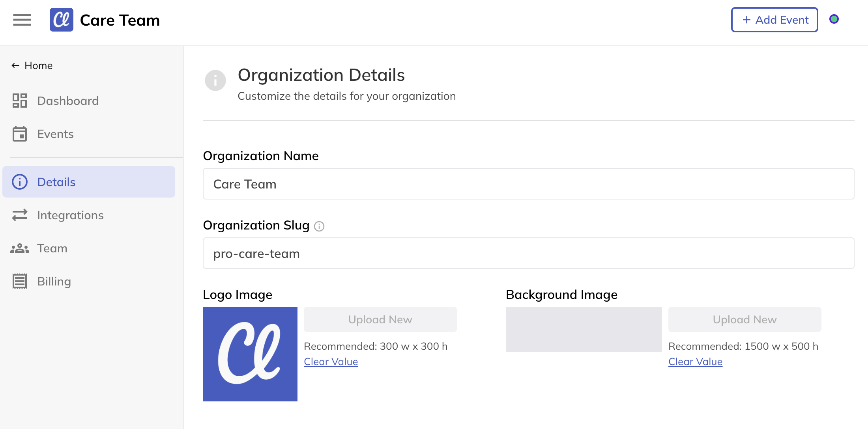The height and width of the screenshot is (429, 868).
Task: Click the green user status avatar
Action: [834, 19]
